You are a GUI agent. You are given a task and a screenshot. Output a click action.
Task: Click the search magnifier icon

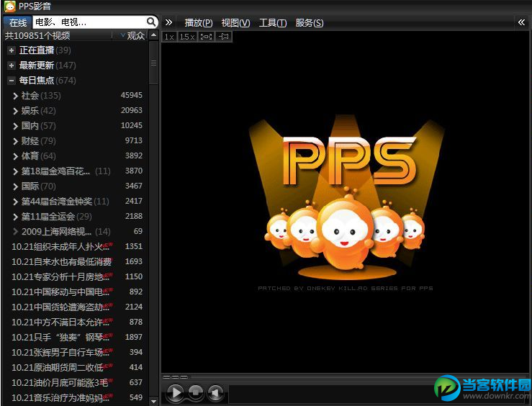(x=151, y=22)
